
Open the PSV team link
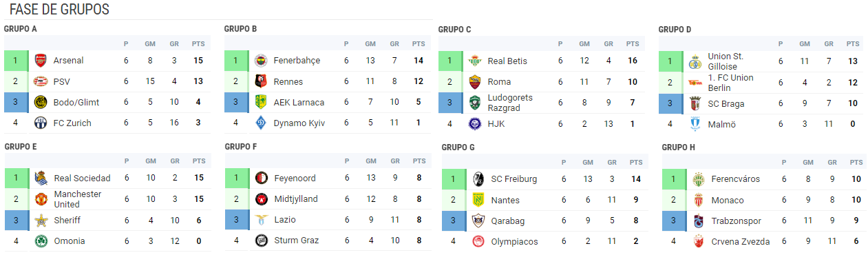click(x=62, y=81)
